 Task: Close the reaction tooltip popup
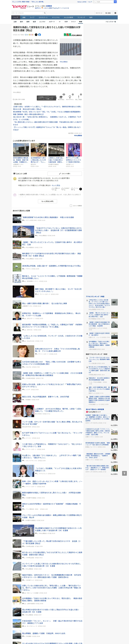click(56, 96)
